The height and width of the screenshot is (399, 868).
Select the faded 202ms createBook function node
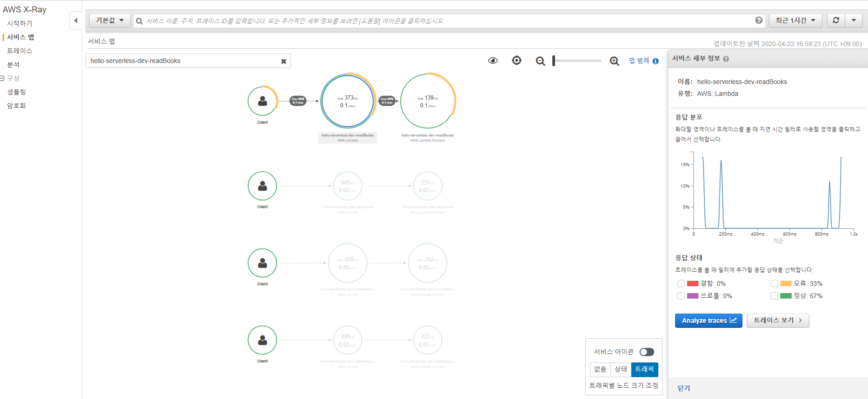428,263
